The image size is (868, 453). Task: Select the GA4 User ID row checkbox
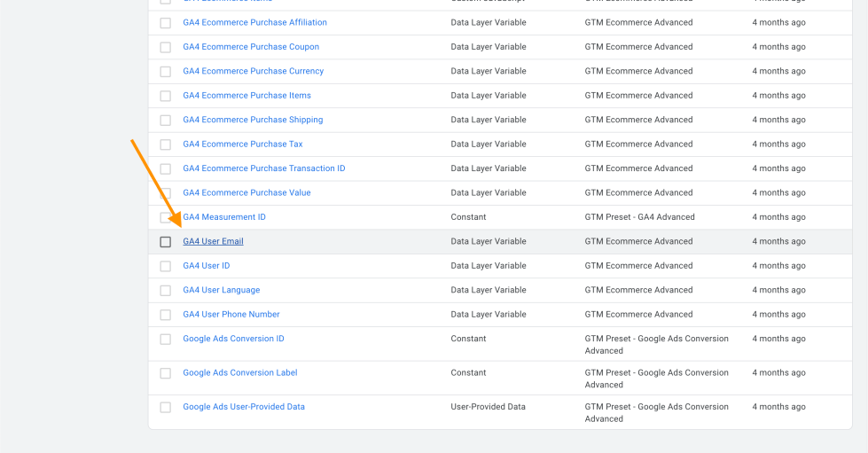click(166, 266)
